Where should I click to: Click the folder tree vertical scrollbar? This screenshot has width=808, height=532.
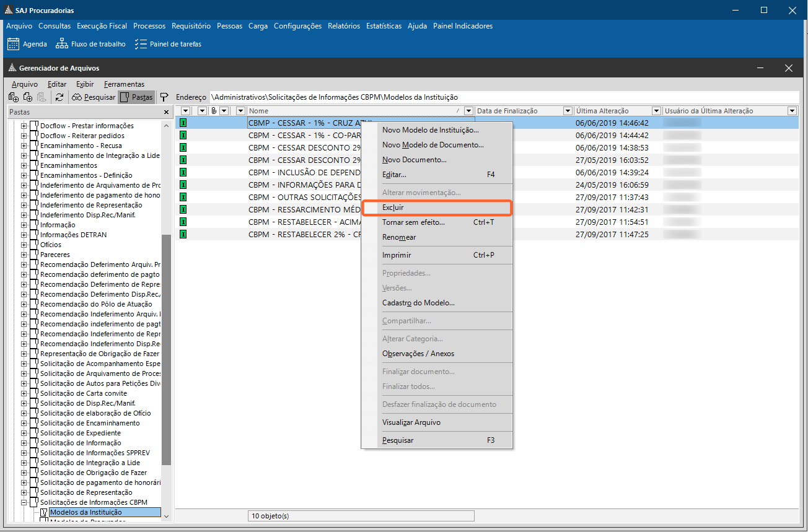pos(166,347)
